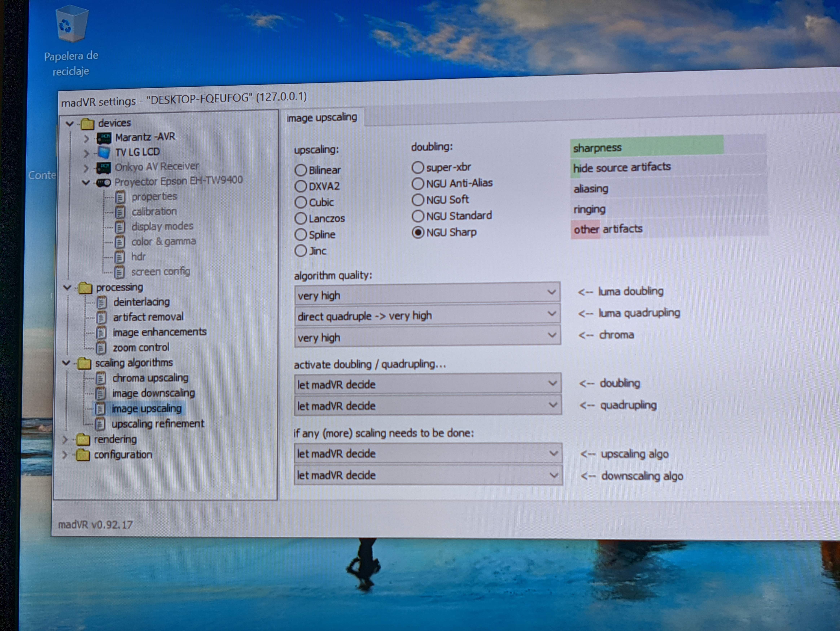This screenshot has width=840, height=631.
Task: Click the calibration page icon
Action: 120,212
